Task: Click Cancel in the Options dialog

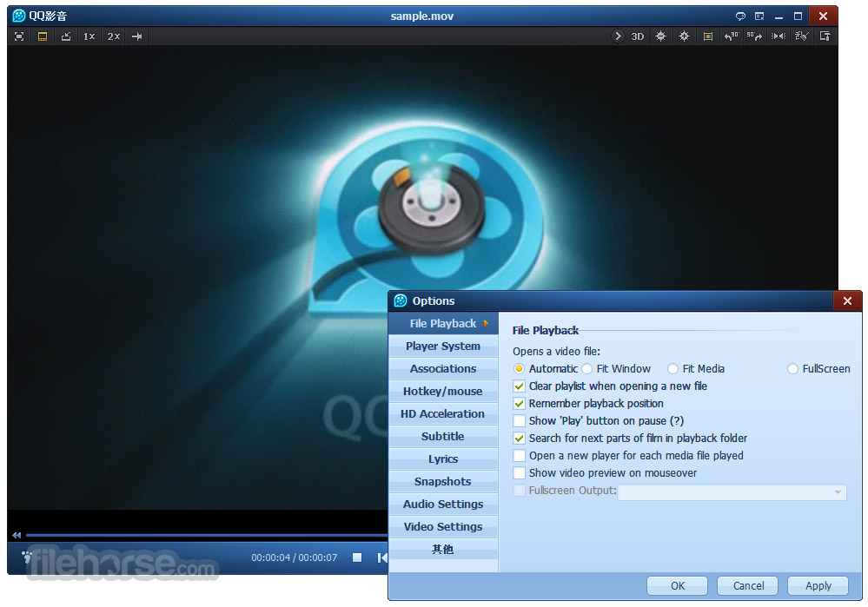Action: click(748, 586)
